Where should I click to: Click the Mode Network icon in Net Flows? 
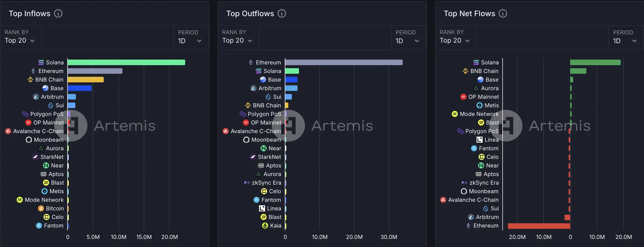[x=455, y=114]
